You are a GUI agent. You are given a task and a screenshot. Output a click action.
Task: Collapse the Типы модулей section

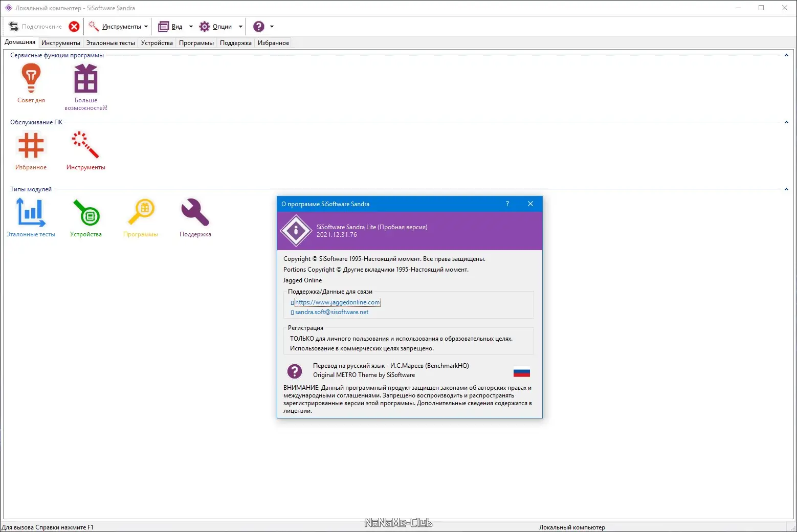pos(786,189)
